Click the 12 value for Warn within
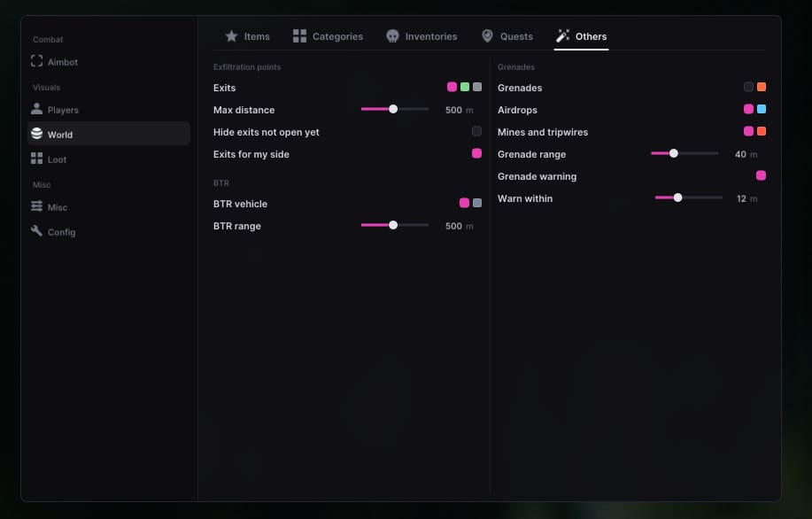The height and width of the screenshot is (519, 812). [741, 198]
